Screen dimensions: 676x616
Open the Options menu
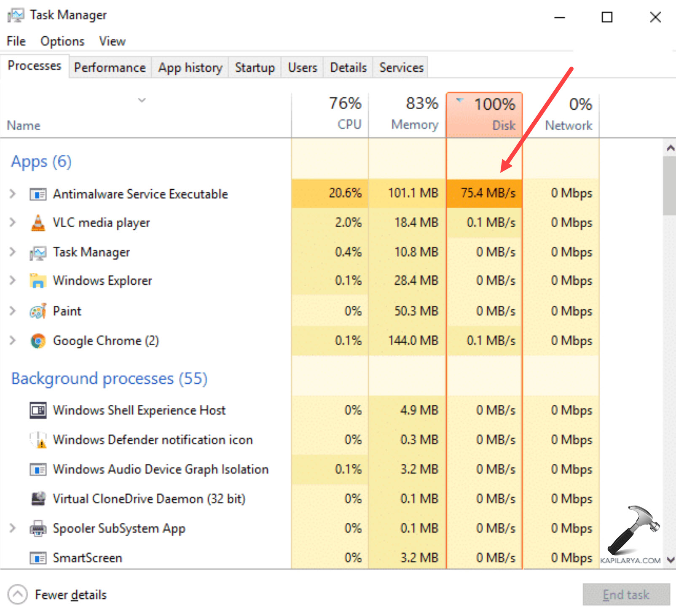coord(62,41)
